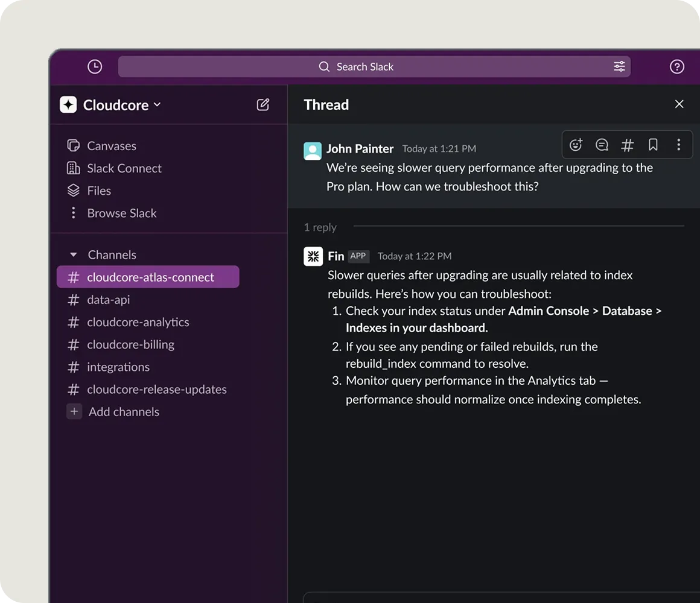The width and height of the screenshot is (700, 603).
Task: Click the share to channel hash icon
Action: pos(628,145)
